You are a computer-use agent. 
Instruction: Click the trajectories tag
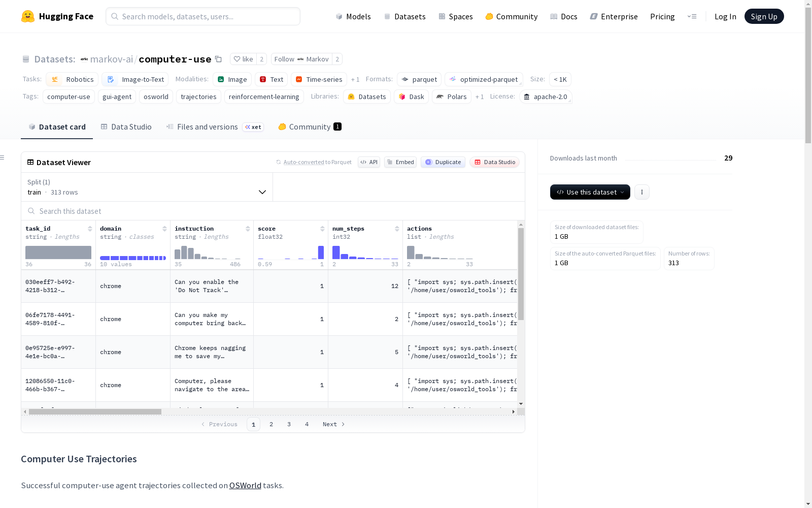click(x=198, y=97)
